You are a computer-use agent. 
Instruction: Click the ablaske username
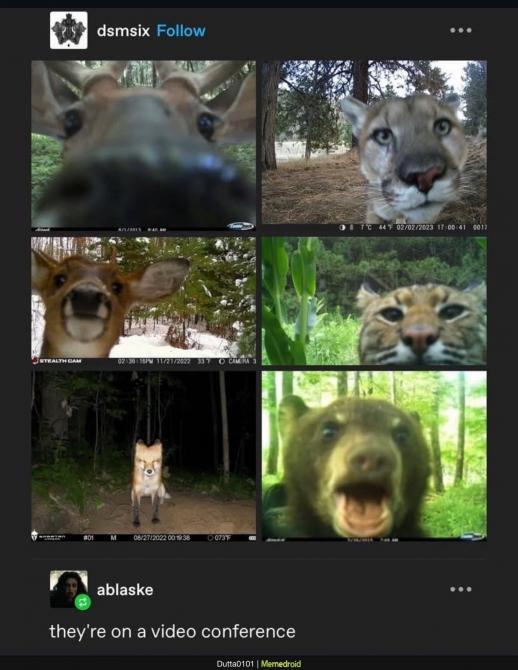[x=125, y=590]
